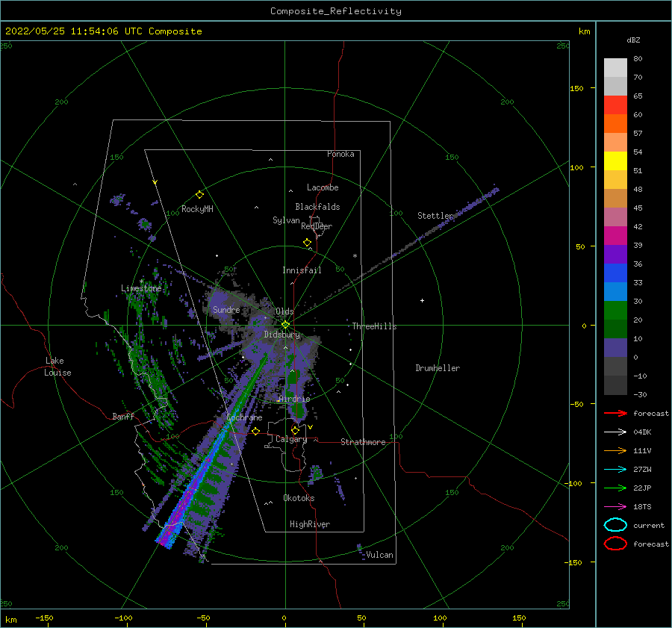
Task: Click the Banff label
Action: tap(123, 416)
